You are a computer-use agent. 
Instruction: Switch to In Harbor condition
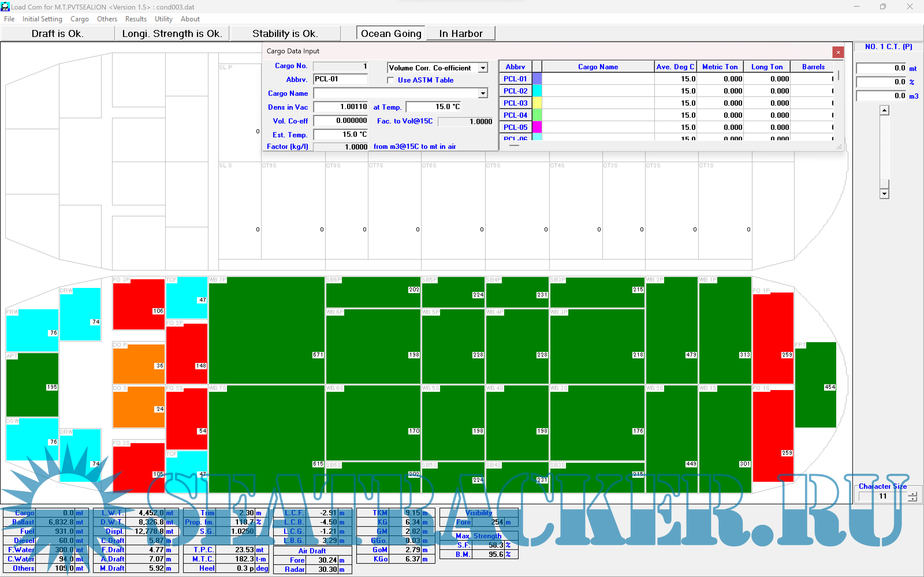[461, 33]
